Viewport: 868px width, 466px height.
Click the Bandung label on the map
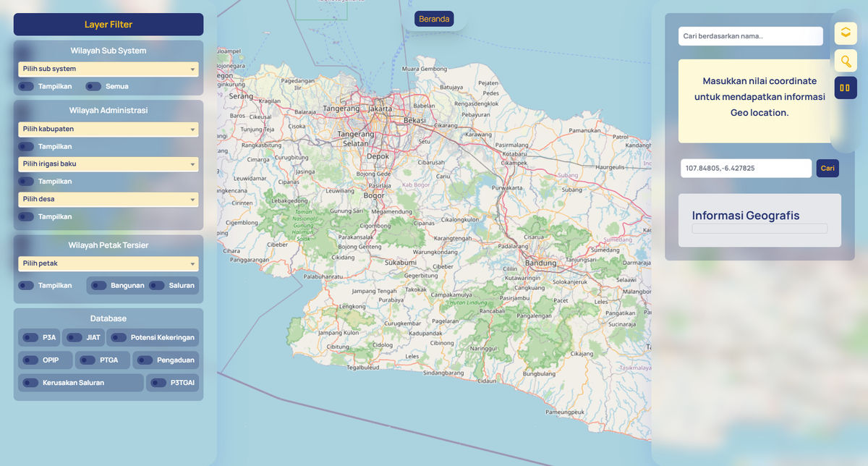click(541, 263)
